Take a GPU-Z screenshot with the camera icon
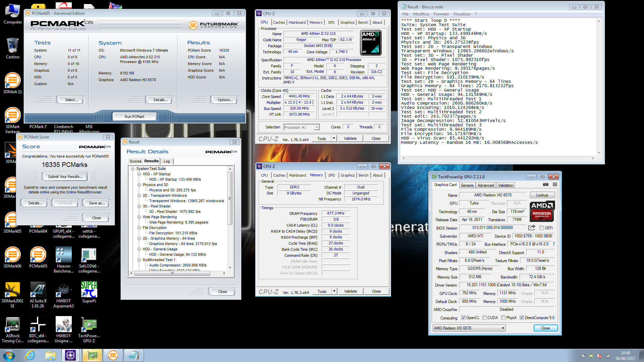Viewport: 644px width, 362px height. (546, 185)
